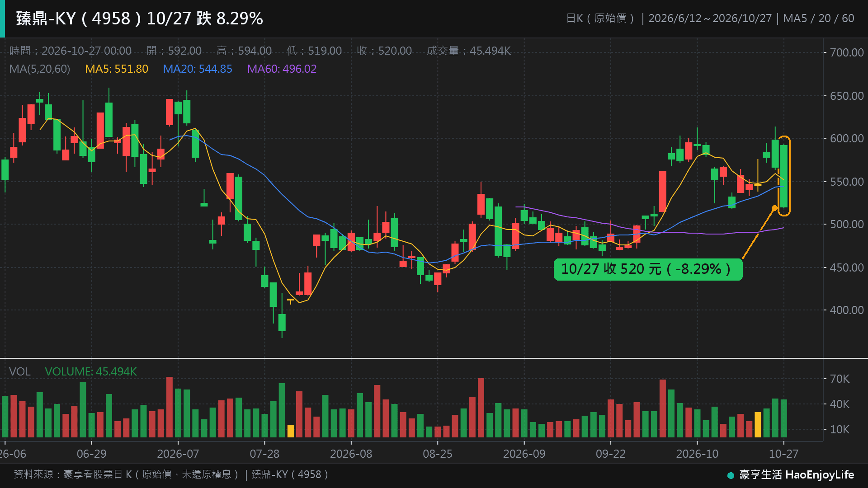Click the 40K volume axis label
Viewport: 868px width, 488px height.
point(840,404)
